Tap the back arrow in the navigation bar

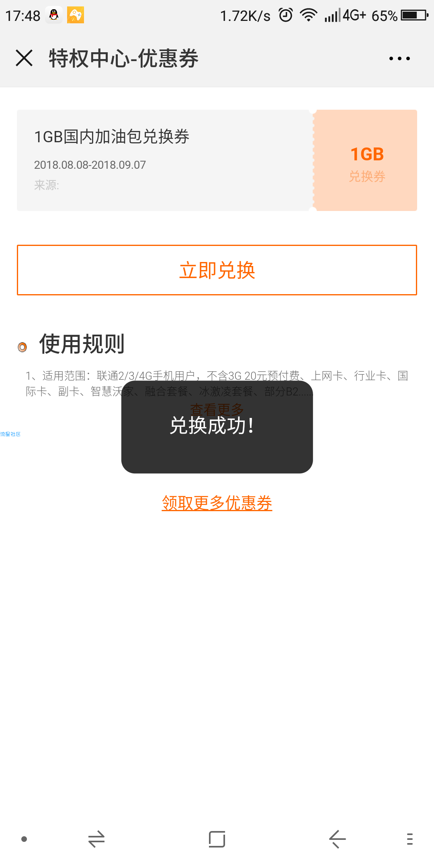pos(337,839)
